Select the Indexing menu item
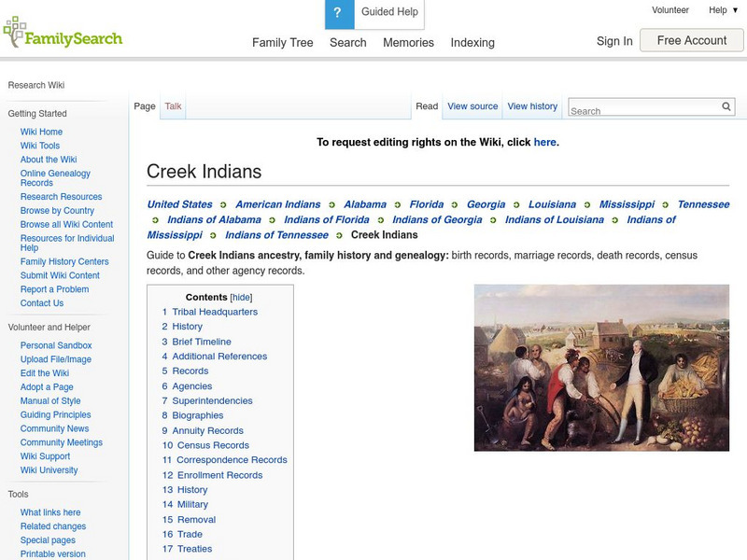This screenshot has height=560, width=747. pos(472,43)
